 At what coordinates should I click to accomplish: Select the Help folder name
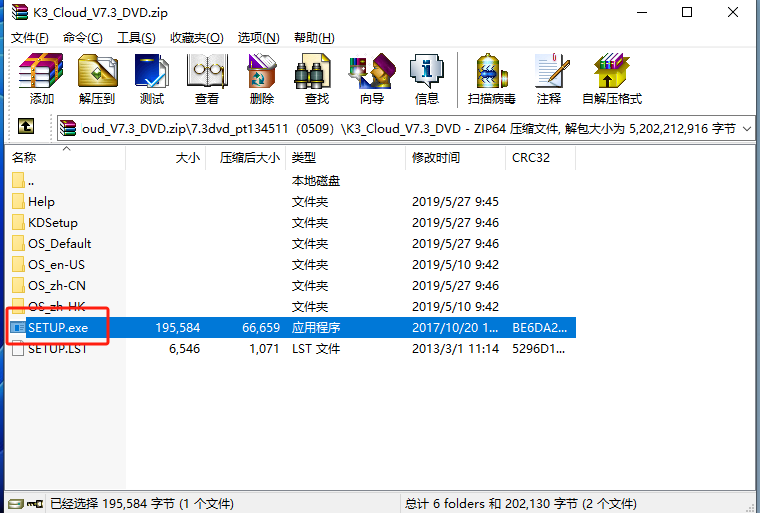coord(41,201)
